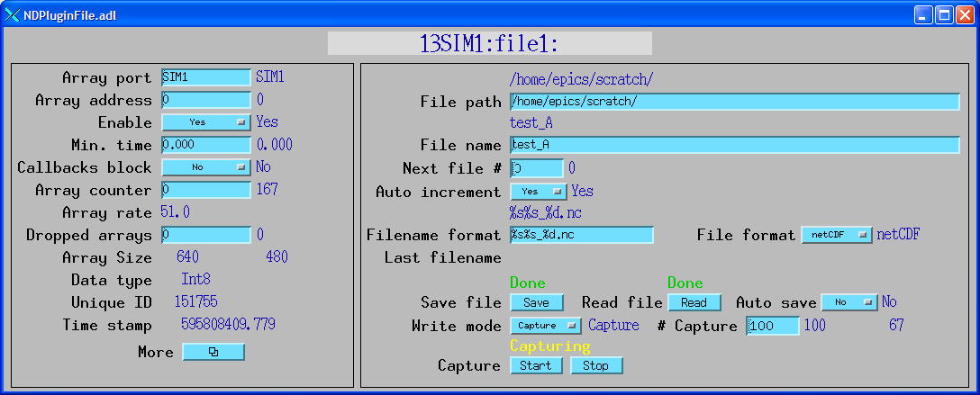The height and width of the screenshot is (395, 980).
Task: Expand the Auto increment dropdown
Action: tap(538, 191)
